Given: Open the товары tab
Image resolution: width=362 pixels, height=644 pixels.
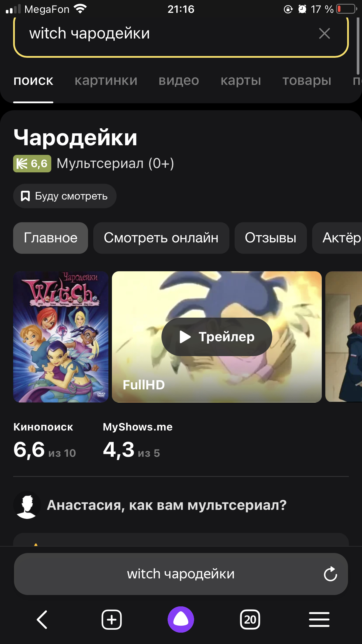Looking at the screenshot, I should 307,80.
